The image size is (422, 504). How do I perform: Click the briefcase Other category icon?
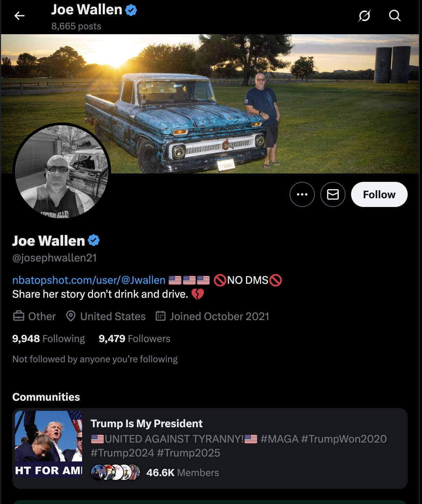(x=19, y=316)
